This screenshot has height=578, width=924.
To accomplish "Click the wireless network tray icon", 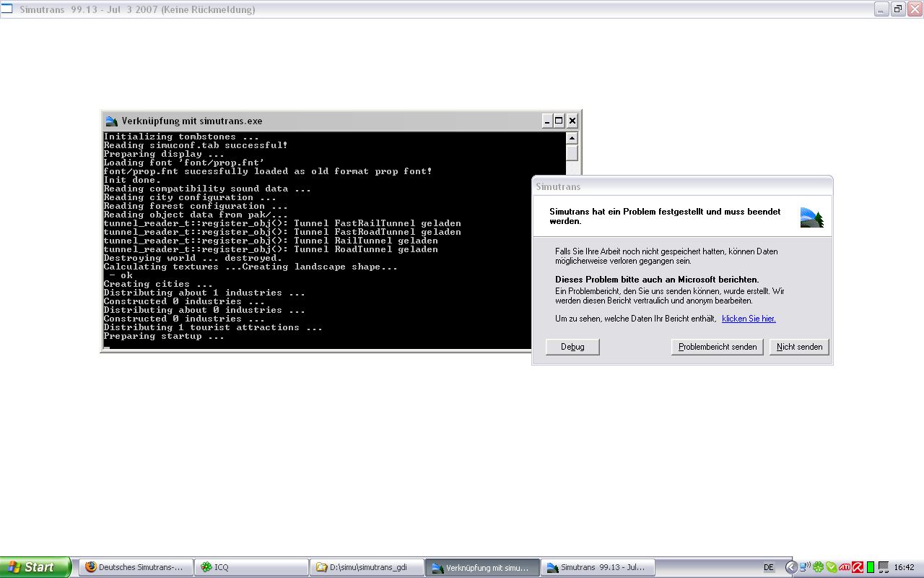I will coord(804,567).
